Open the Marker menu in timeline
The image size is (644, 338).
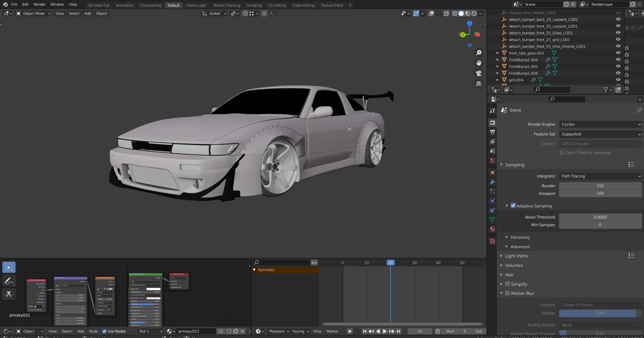tap(332, 331)
